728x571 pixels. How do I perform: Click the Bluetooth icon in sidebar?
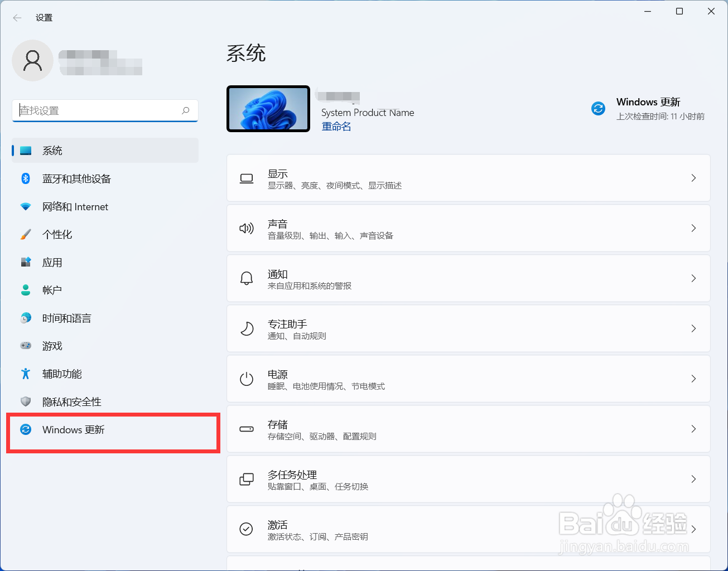[x=26, y=178]
